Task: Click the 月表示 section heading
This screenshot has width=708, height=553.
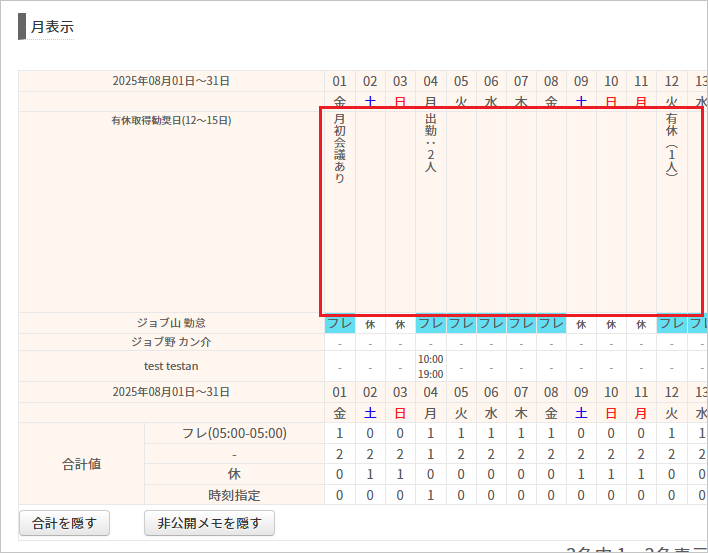Action: pyautogui.click(x=52, y=27)
